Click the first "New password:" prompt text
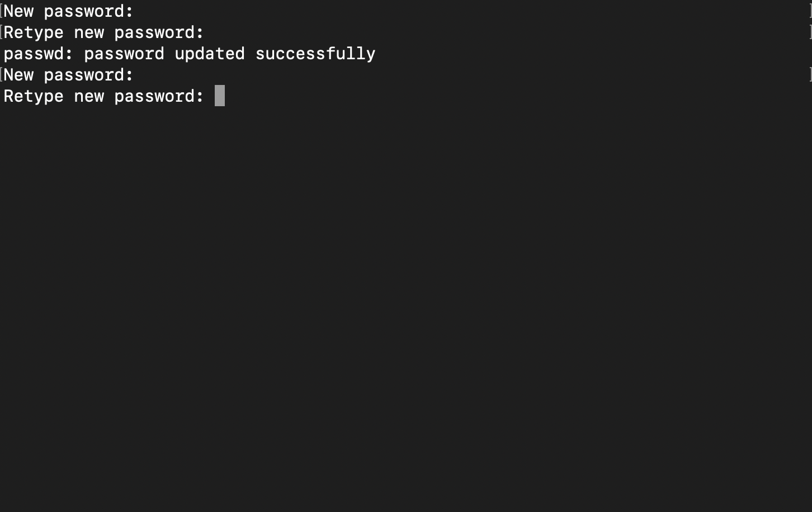 69,11
